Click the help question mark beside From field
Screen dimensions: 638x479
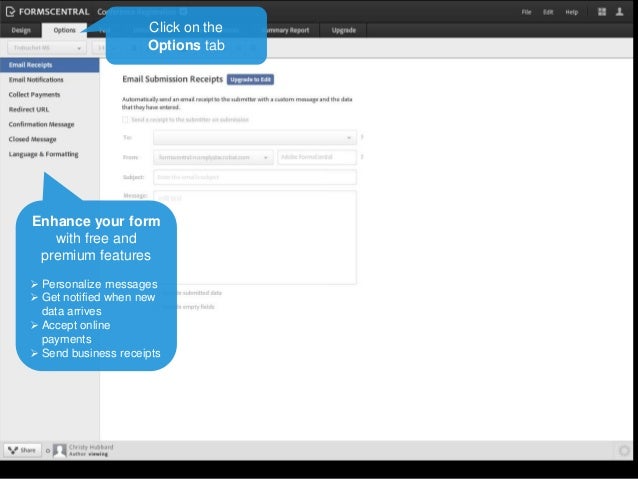tap(362, 157)
